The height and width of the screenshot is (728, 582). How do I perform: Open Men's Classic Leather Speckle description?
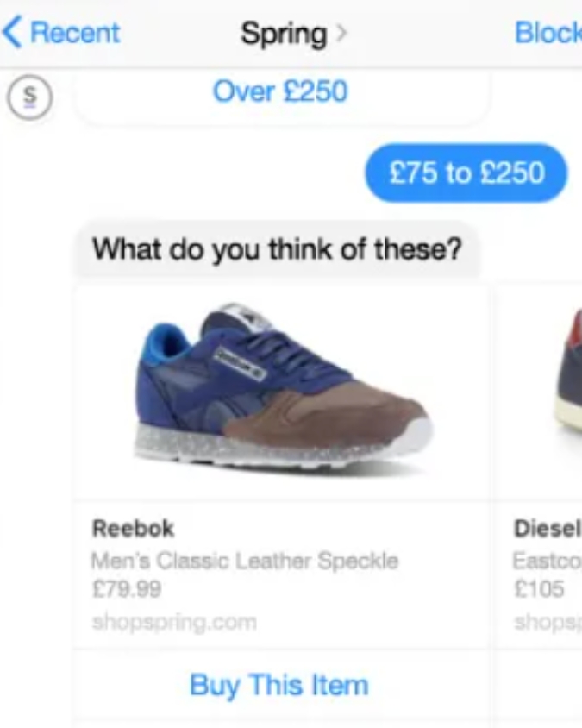[x=245, y=561]
